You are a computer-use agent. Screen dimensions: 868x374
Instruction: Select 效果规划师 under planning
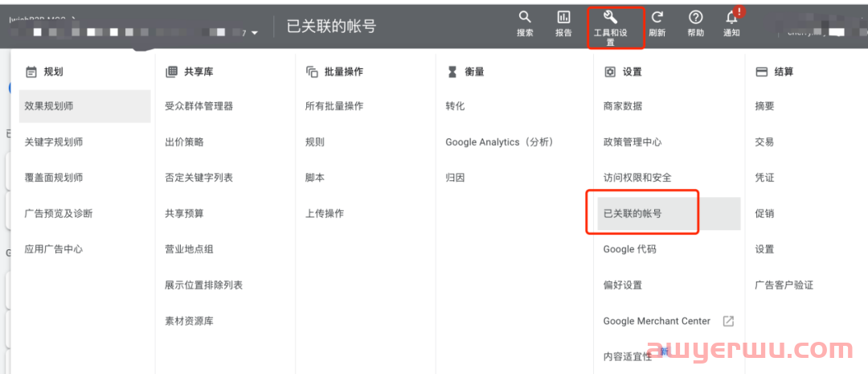point(49,106)
